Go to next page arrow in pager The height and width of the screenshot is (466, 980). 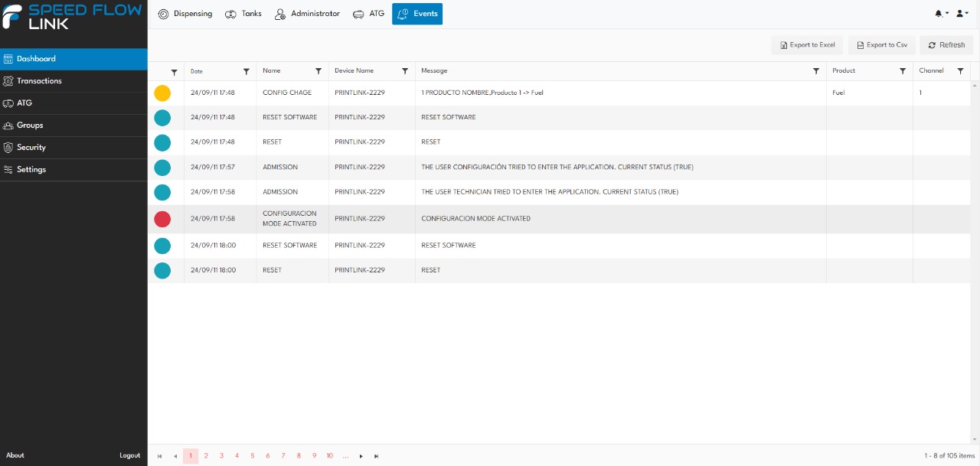coord(361,456)
